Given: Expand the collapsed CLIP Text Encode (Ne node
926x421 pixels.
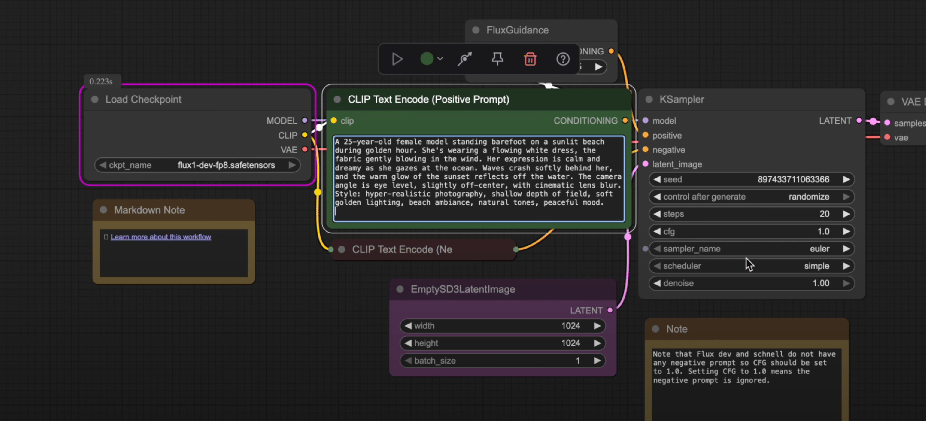Looking at the screenshot, I should click(x=341, y=250).
